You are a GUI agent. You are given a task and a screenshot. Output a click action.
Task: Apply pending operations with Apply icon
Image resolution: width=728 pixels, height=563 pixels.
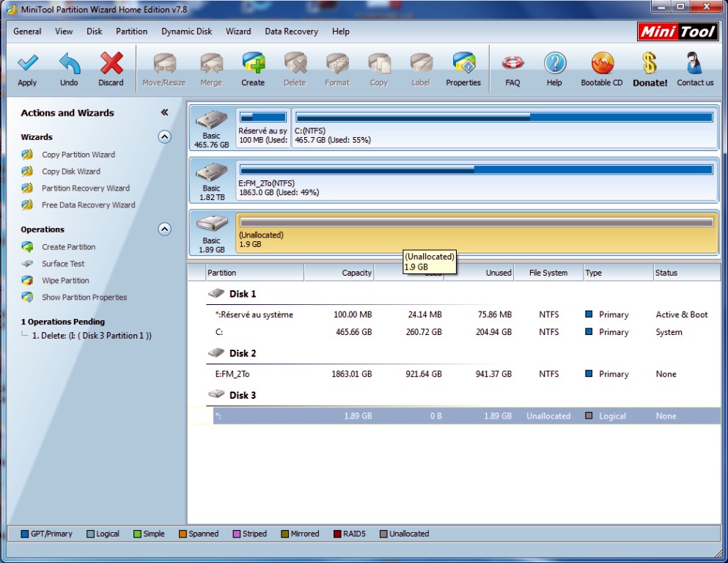tap(27, 64)
